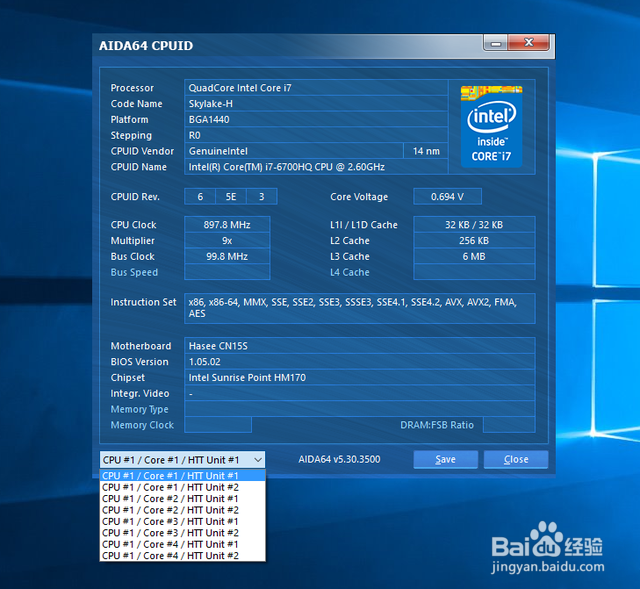Click the Skylake-H code name value

tap(316, 104)
